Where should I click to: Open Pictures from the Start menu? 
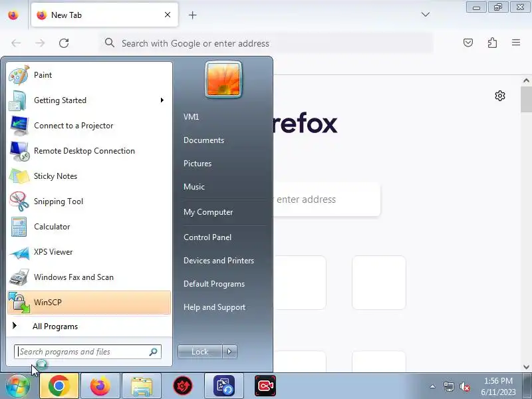198,164
